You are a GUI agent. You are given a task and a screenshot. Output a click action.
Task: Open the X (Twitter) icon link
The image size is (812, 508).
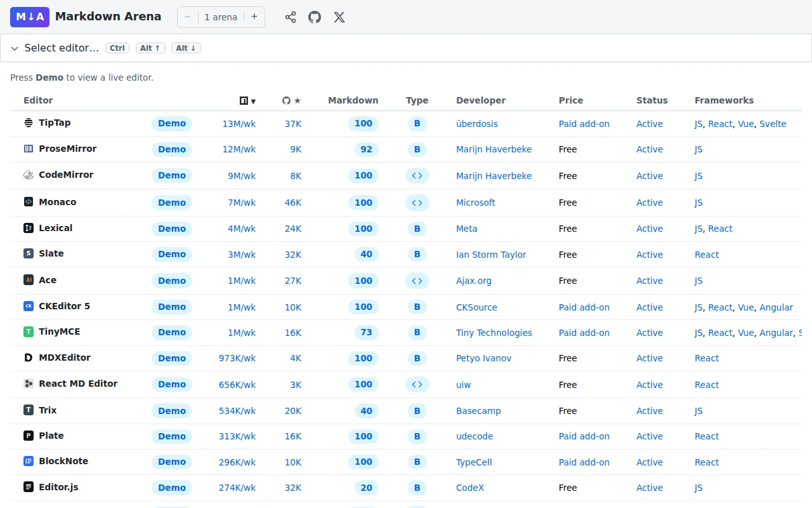(x=339, y=17)
